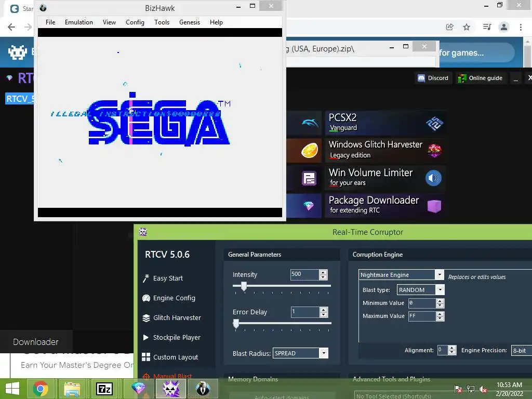The image size is (532, 399).
Task: Increase Error Delay with stepper arrow
Action: click(x=324, y=310)
